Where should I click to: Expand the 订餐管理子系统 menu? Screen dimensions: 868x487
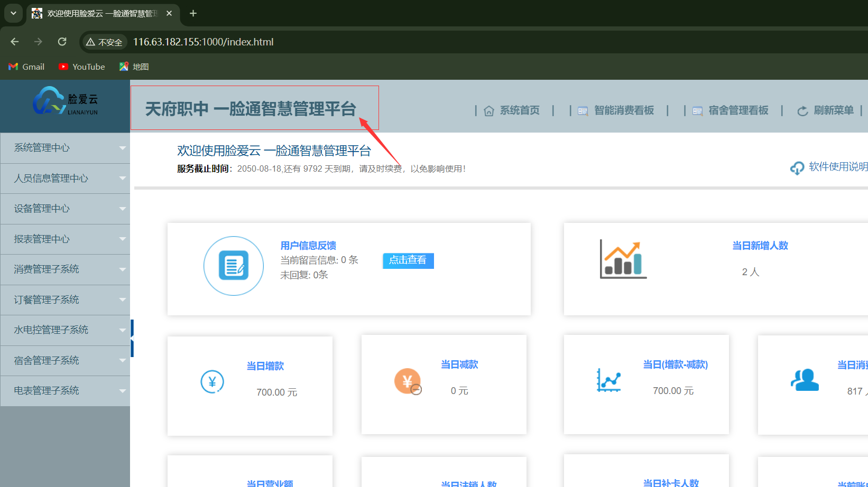[65, 300]
